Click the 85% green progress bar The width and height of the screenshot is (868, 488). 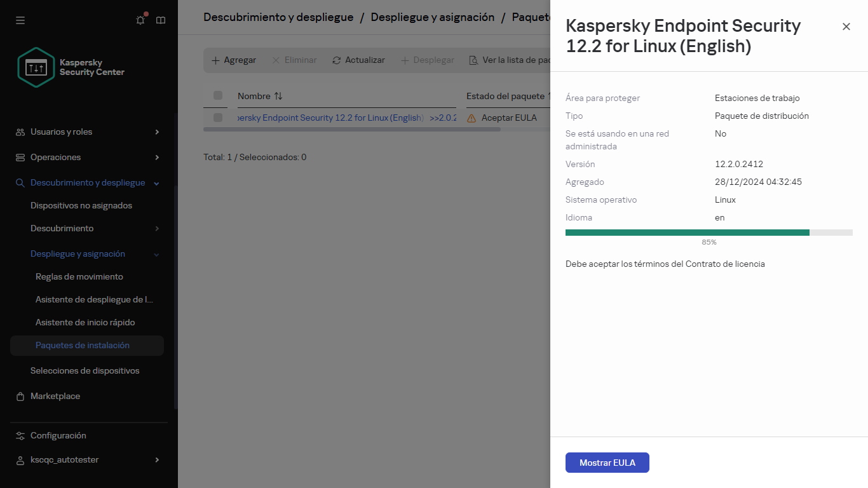pos(687,233)
